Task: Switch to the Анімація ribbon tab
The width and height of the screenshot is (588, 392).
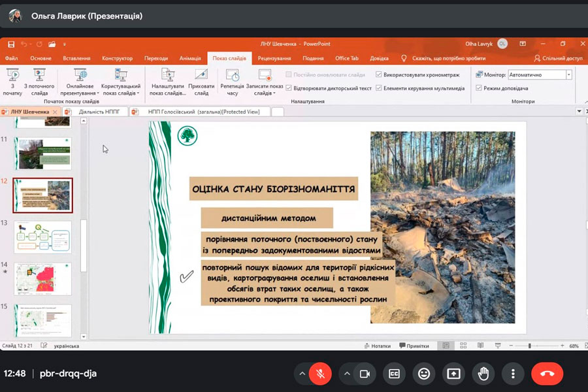Action: [190, 58]
